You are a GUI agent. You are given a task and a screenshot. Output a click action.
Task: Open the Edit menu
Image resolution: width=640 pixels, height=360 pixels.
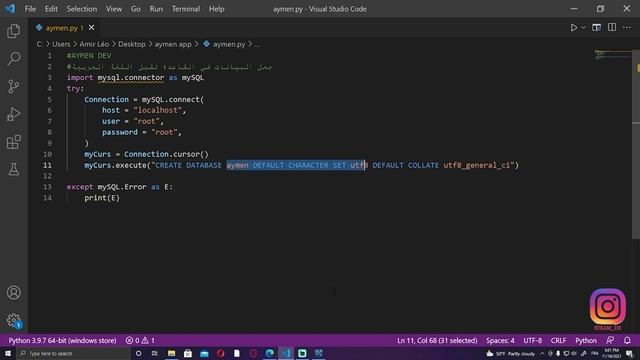pyautogui.click(x=51, y=9)
